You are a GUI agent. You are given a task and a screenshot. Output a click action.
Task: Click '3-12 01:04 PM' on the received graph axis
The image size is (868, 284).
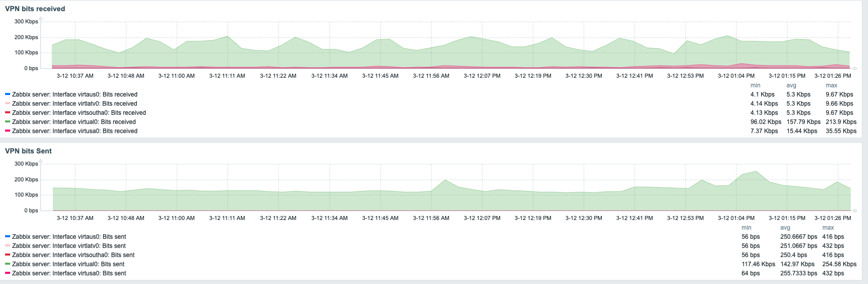pyautogui.click(x=736, y=76)
